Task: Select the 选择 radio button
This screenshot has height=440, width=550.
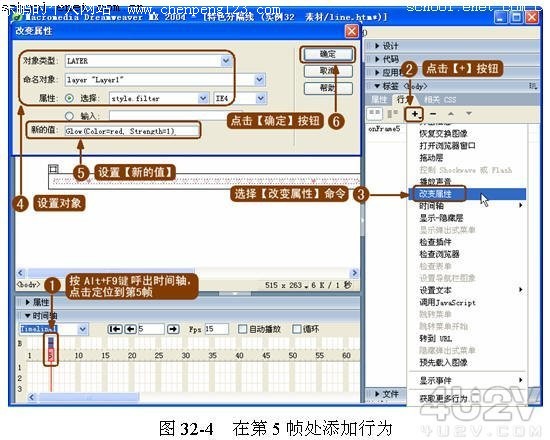Action: [x=69, y=99]
